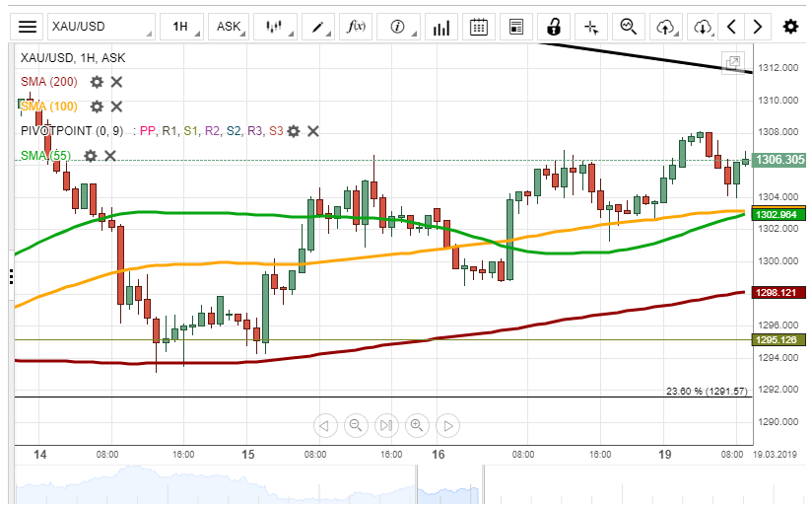Open the XAU/USD instrument selector
Image resolution: width=812 pixels, height=506 pixels.
[x=101, y=27]
